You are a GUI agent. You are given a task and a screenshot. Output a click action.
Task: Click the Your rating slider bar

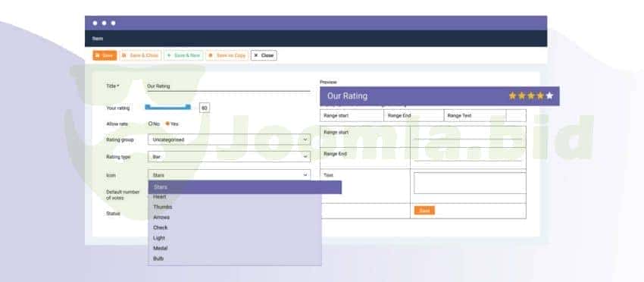coord(167,108)
